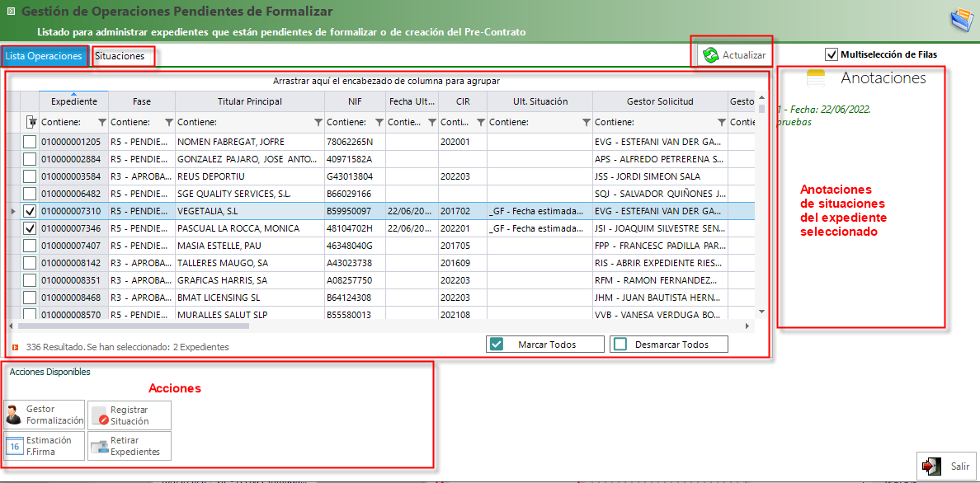Open the Ult. Situación filter funnel

[x=586, y=122]
